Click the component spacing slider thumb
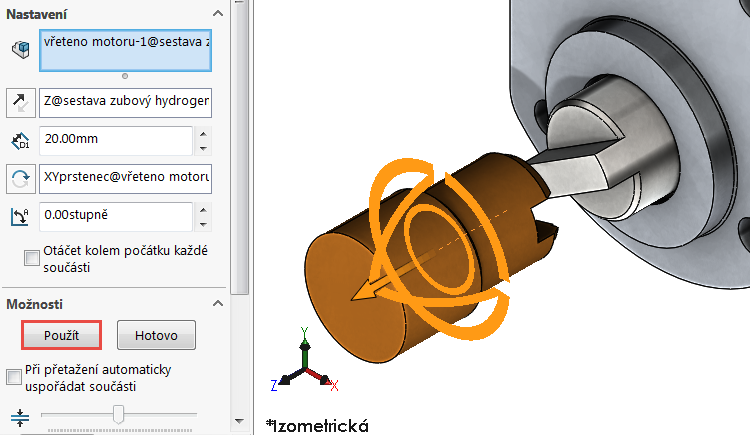Screen dimensions: 750x435 click(x=119, y=414)
